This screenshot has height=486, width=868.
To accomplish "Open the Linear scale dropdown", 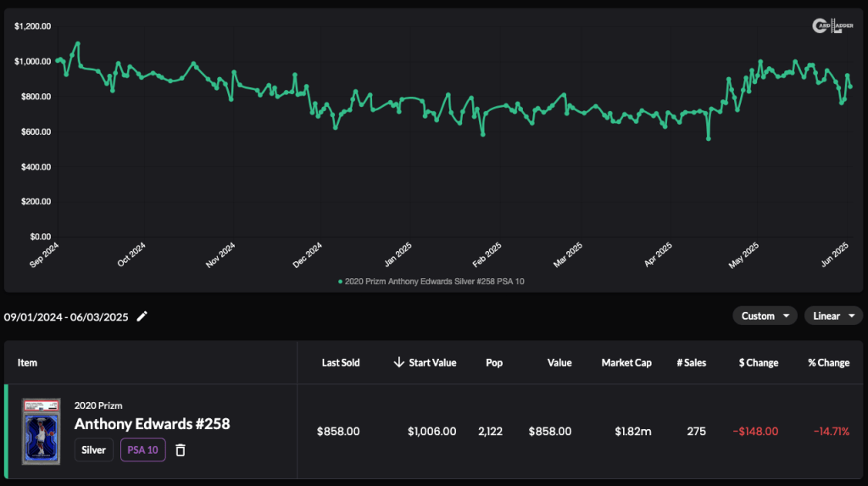I will click(x=833, y=316).
